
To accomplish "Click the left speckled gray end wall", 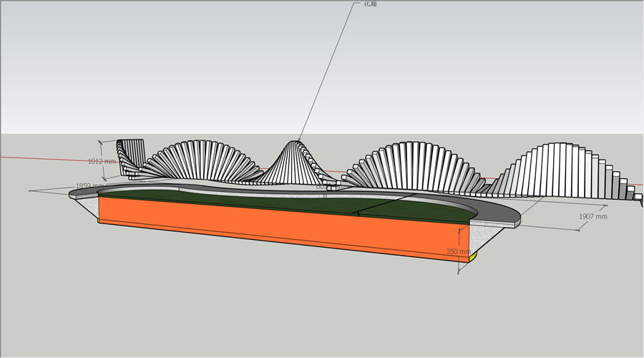I will (87, 205).
